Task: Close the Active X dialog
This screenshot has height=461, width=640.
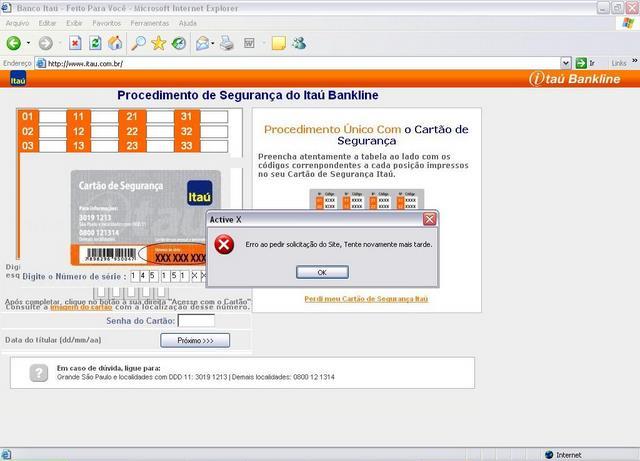Action: [x=429, y=219]
